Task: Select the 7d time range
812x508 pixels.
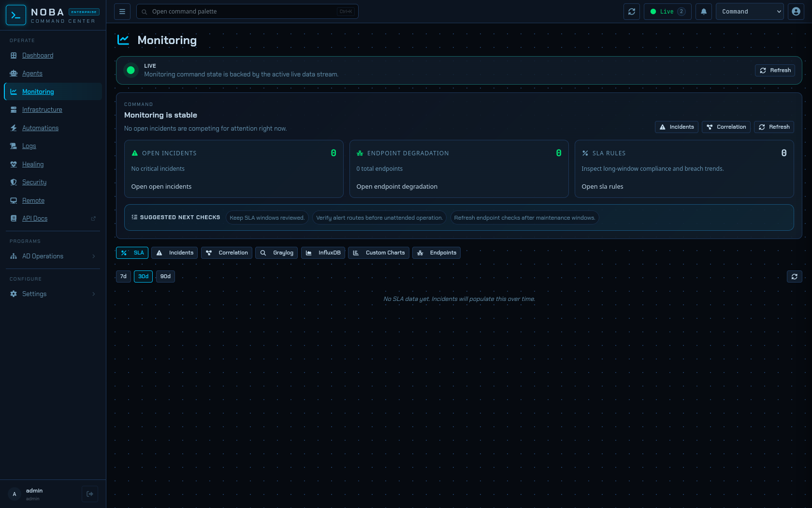Action: pos(123,277)
